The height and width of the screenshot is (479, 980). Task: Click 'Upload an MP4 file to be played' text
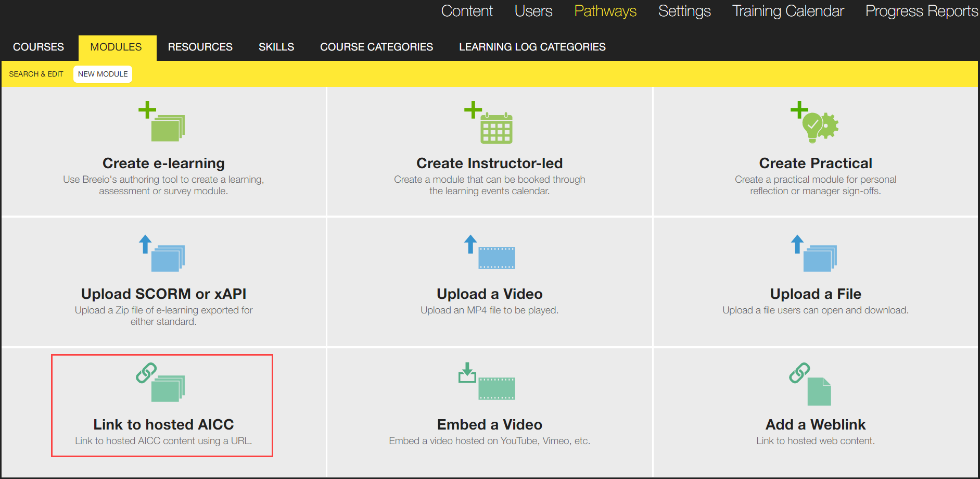tap(489, 310)
